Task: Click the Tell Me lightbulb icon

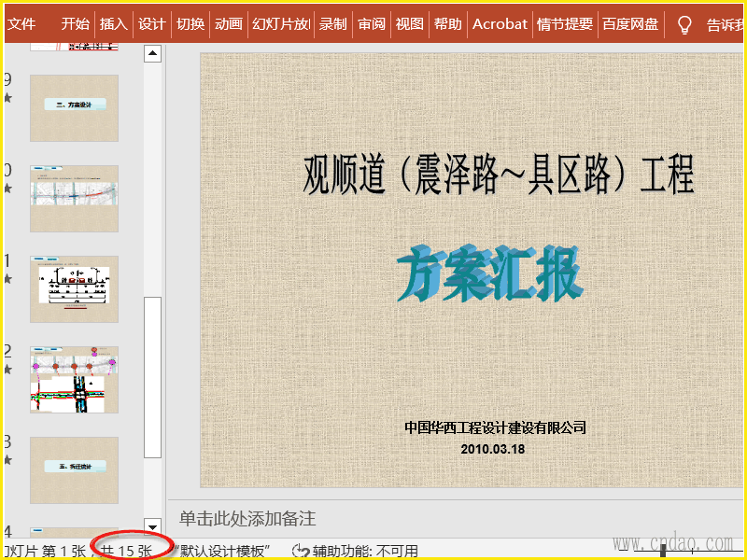Action: coord(684,25)
